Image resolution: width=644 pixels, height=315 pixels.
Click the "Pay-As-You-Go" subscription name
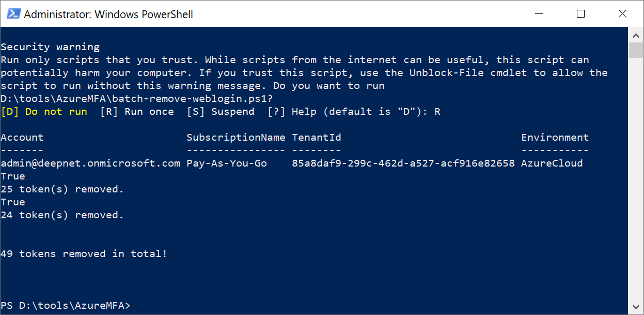(227, 163)
